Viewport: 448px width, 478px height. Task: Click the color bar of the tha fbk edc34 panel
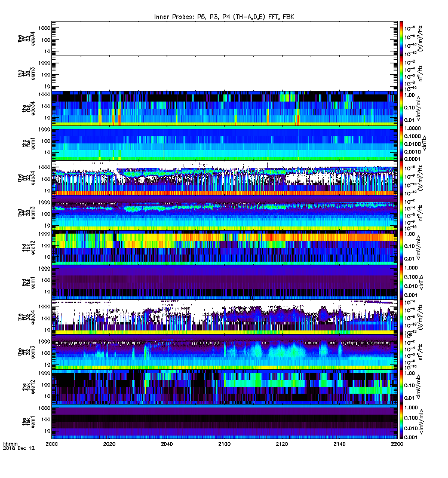[x=401, y=108]
